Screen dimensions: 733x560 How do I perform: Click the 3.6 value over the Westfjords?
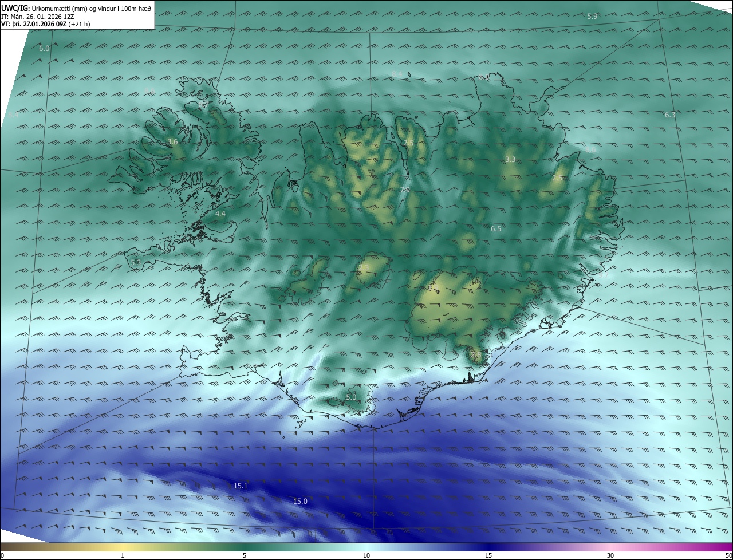(x=172, y=141)
